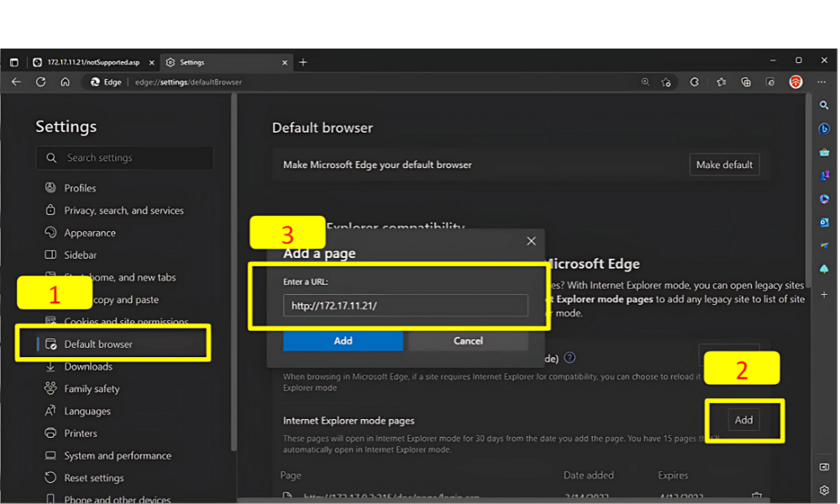Open the tab actions menu icon
Image resolution: width=840 pixels, height=504 pixels.
(x=14, y=63)
